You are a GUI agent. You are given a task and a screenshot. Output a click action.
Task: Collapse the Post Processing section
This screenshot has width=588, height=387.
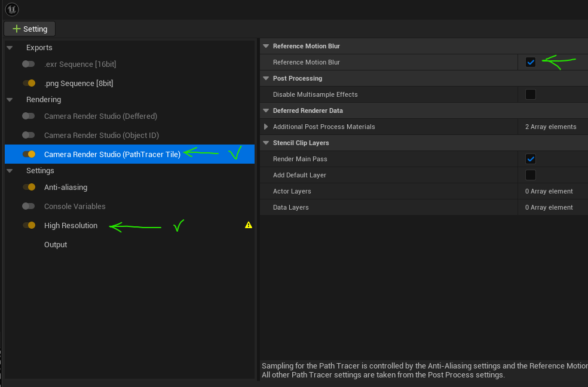266,78
